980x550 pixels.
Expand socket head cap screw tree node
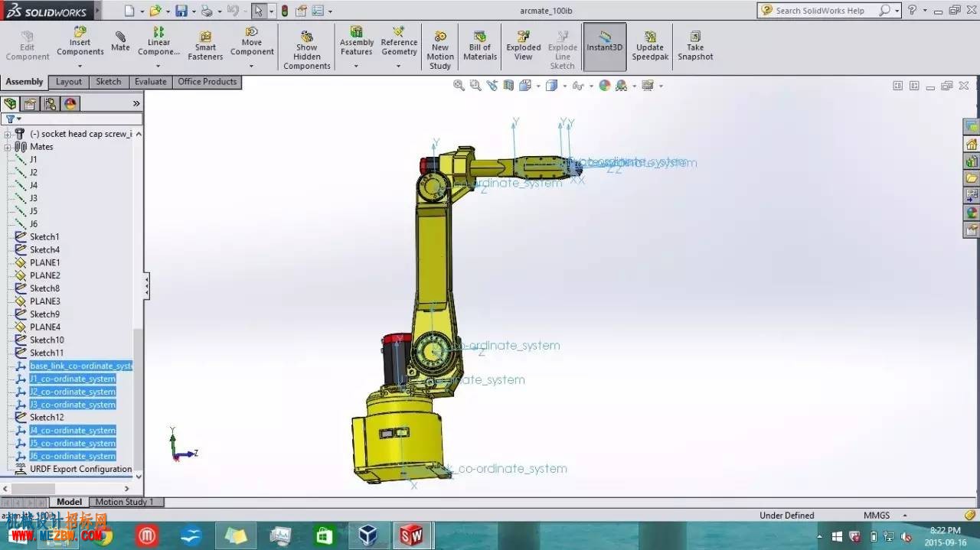point(7,134)
